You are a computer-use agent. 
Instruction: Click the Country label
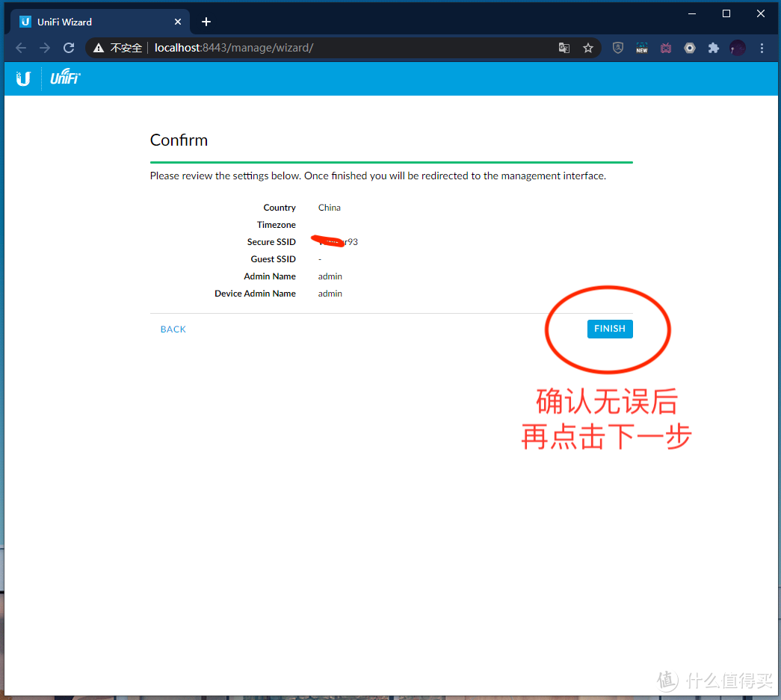point(280,208)
